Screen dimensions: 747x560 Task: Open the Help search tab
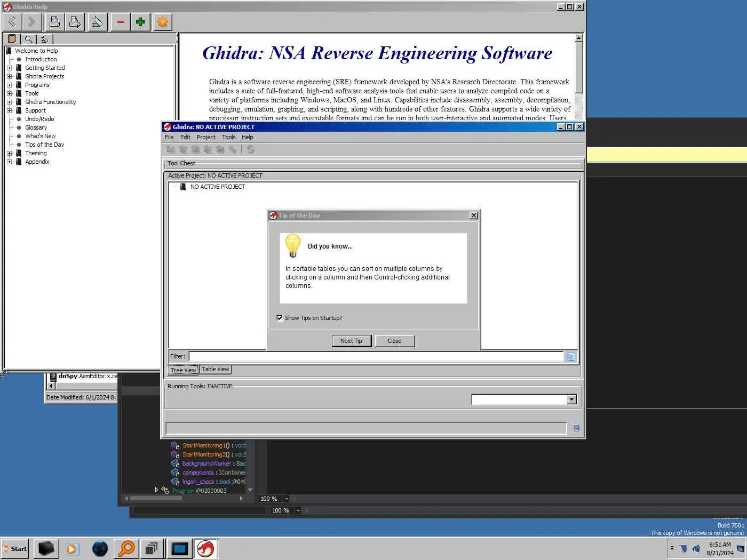tap(28, 39)
